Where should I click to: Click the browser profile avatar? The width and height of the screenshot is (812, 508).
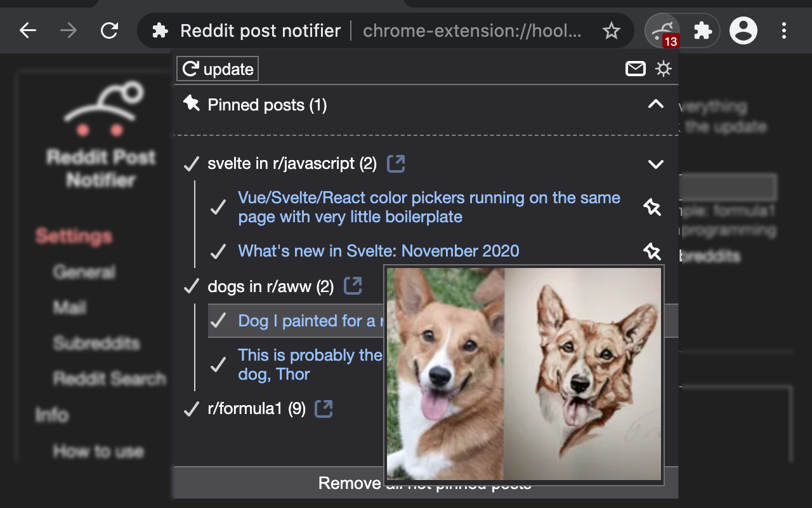click(744, 30)
